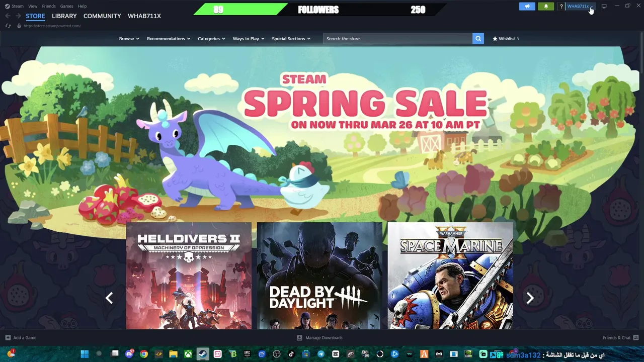Open the Help menu
The width and height of the screenshot is (644, 362).
pos(82,6)
